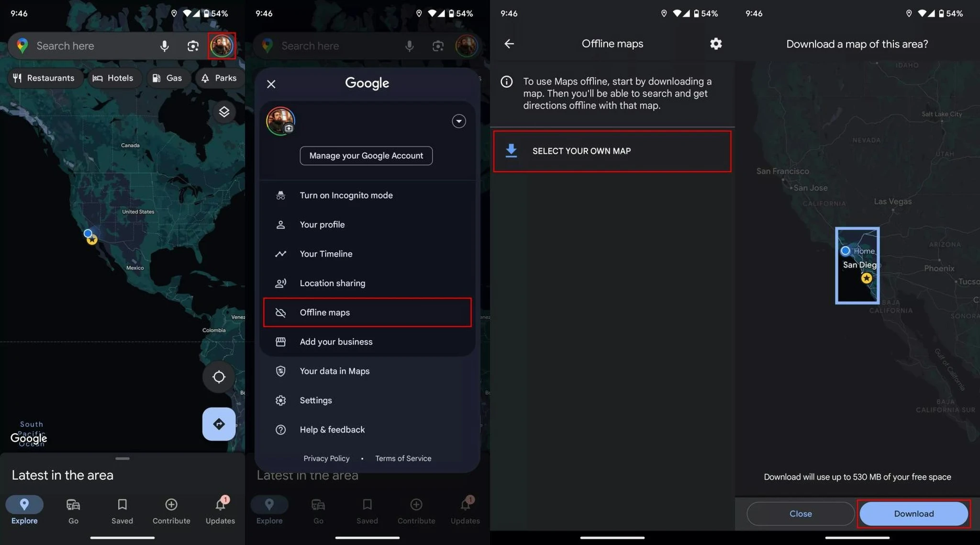
Task: Click the Incognito mode icon
Action: (x=279, y=194)
